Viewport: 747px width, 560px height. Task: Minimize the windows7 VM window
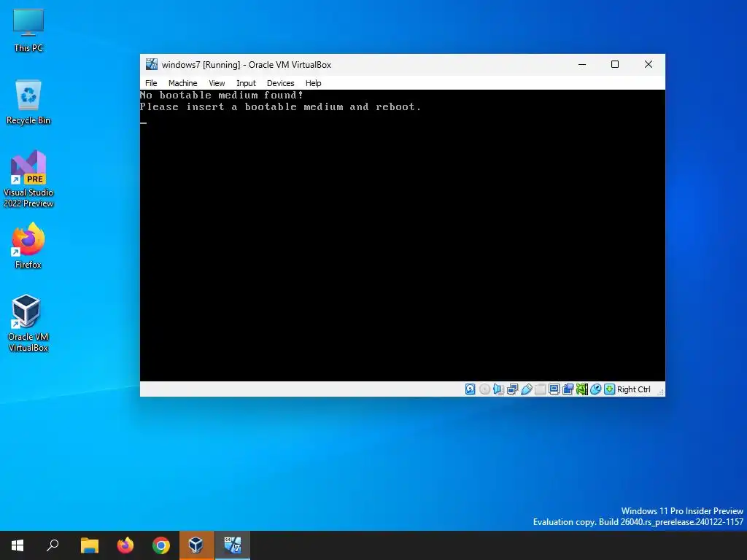(582, 64)
